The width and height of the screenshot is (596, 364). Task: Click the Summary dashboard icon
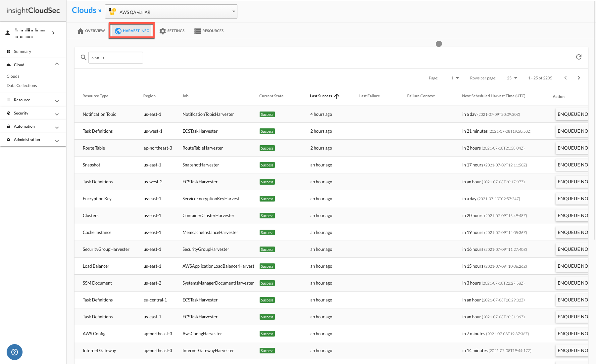pyautogui.click(x=9, y=52)
